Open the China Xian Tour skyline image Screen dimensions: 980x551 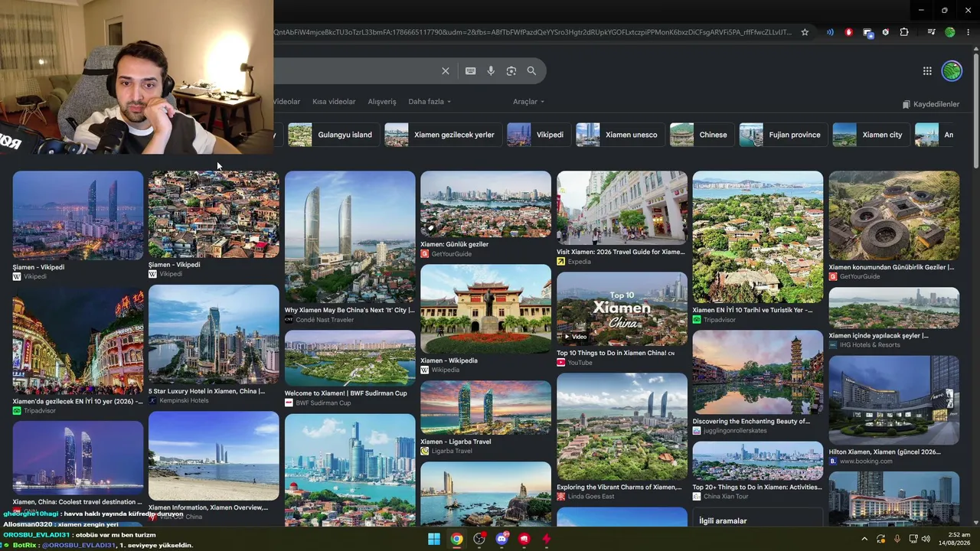(758, 461)
